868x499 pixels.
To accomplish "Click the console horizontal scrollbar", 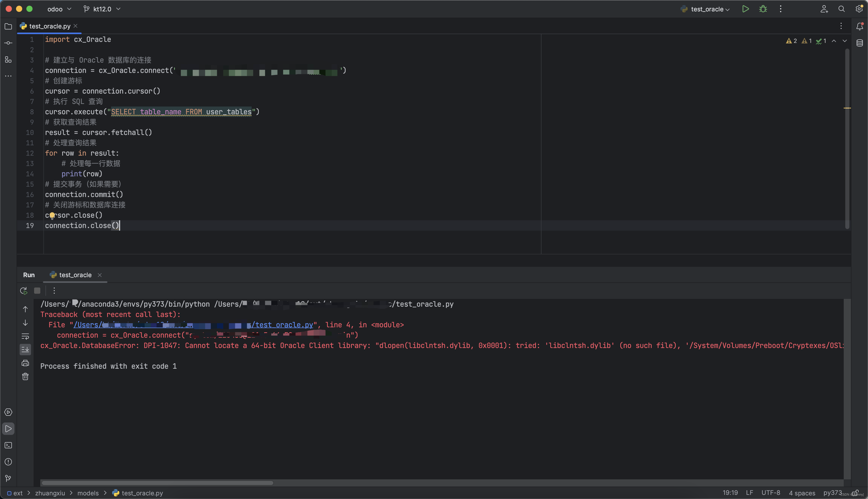I will (x=157, y=483).
